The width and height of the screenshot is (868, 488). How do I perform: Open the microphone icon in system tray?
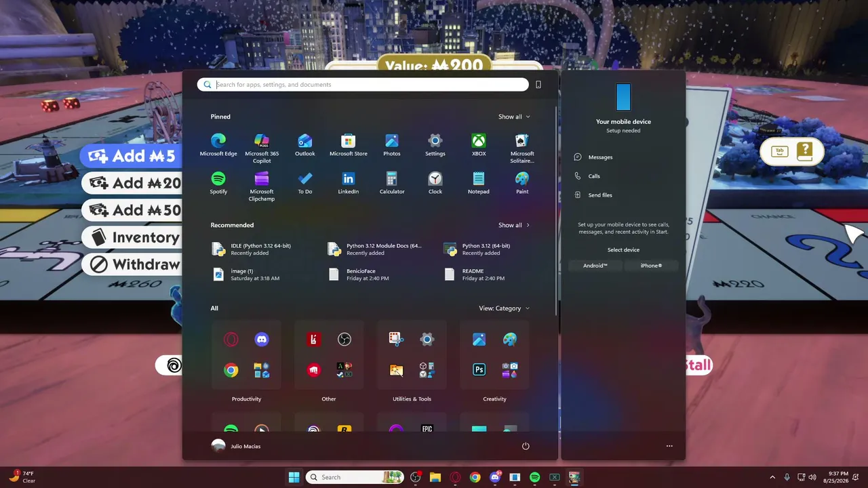(x=787, y=477)
